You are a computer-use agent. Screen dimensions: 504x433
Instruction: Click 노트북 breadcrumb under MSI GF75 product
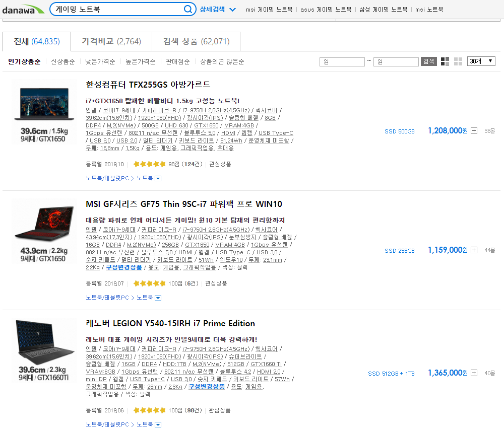tap(145, 298)
